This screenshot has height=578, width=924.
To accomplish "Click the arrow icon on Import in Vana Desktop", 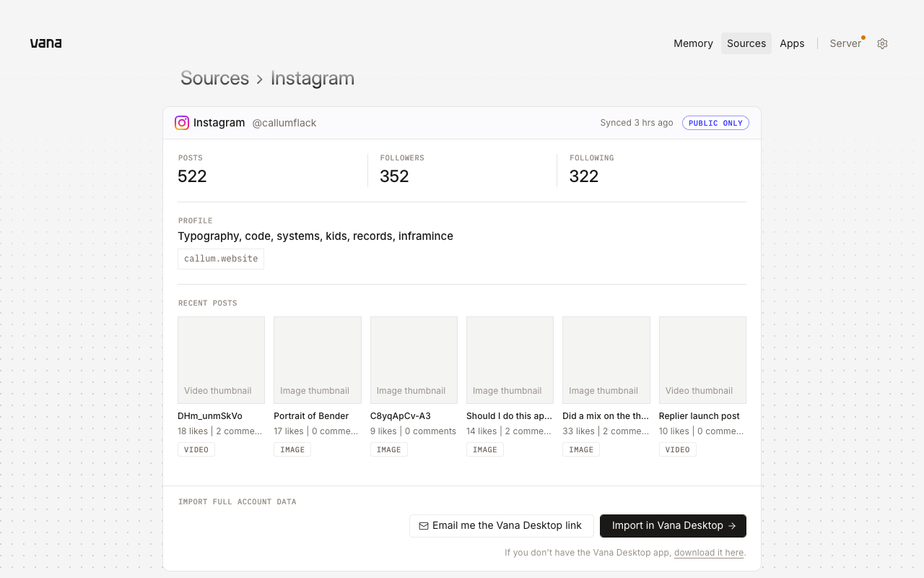I will pos(732,526).
